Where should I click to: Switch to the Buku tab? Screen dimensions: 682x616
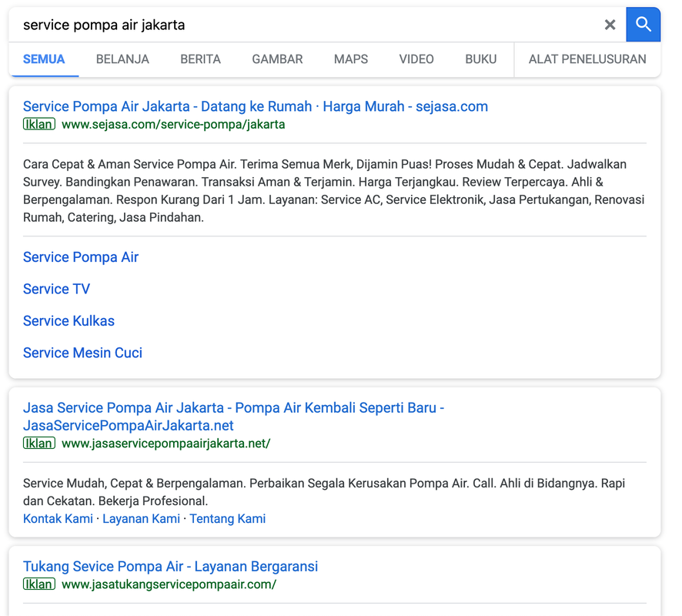tap(480, 59)
